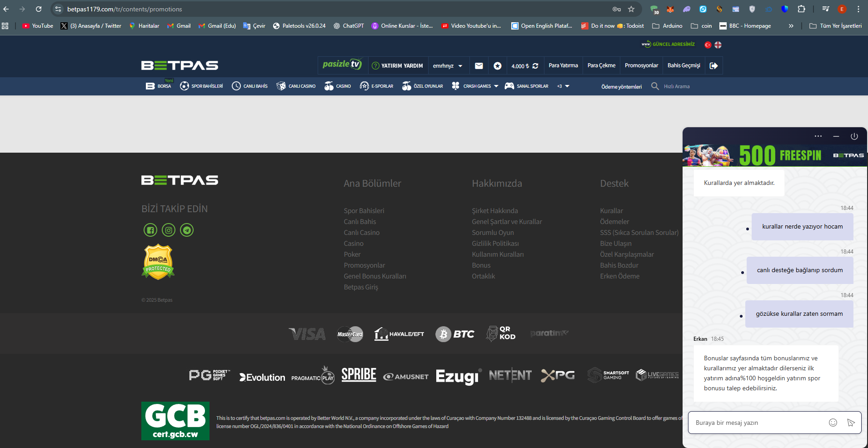The width and height of the screenshot is (868, 448).
Task: Open the mail inbox envelope icon
Action: (x=479, y=66)
